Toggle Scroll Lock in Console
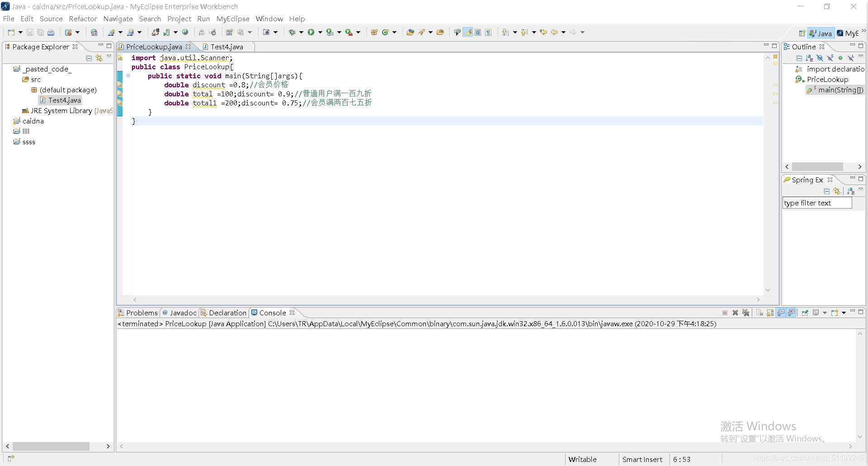This screenshot has width=868, height=466. coord(770,313)
